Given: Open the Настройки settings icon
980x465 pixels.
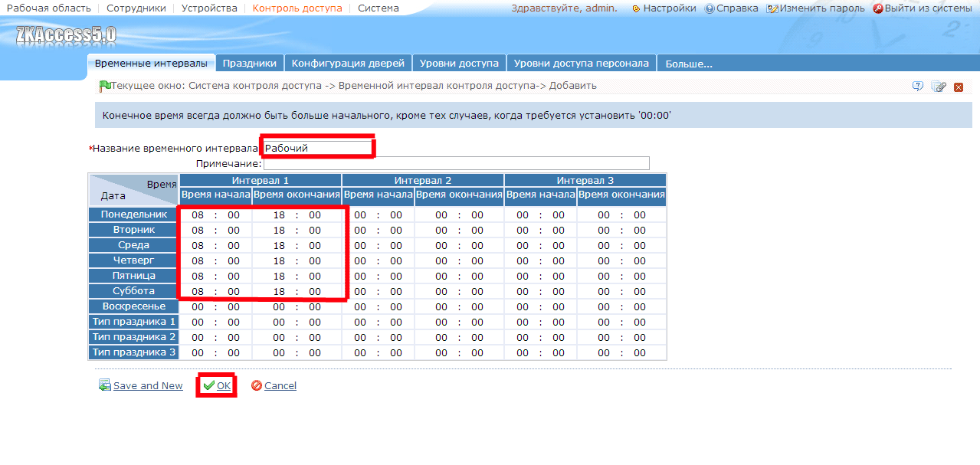Looking at the screenshot, I should pos(636,8).
